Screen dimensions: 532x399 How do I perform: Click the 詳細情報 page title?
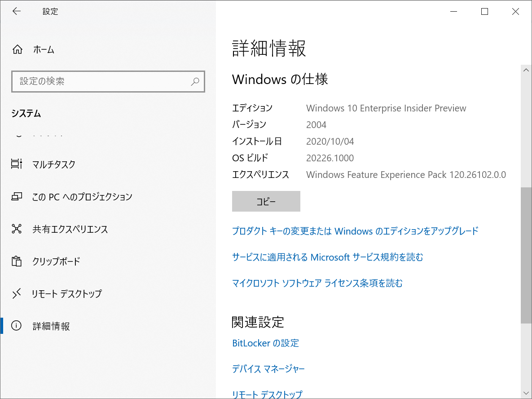tap(269, 48)
